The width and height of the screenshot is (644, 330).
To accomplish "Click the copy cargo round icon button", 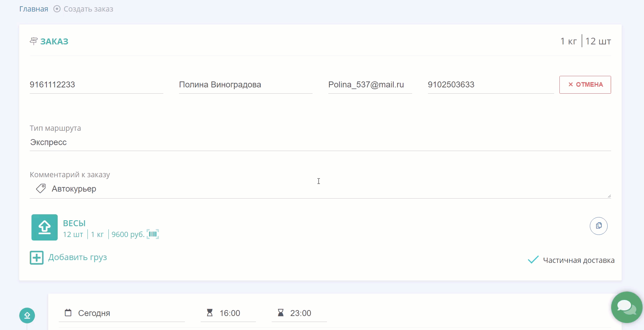I will click(599, 226).
